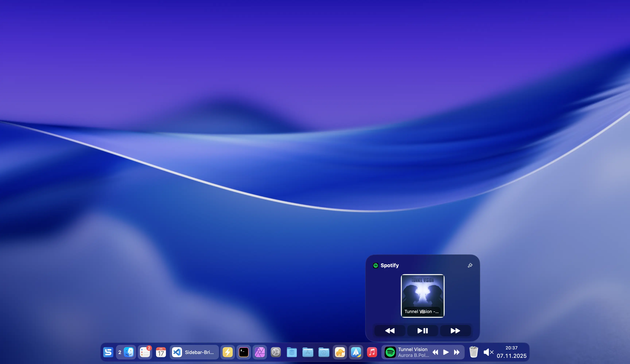Open the Trash
The image size is (630, 364).
click(473, 352)
